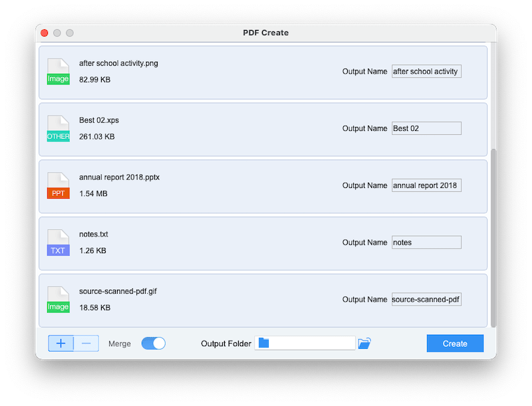Click 'Output Name' label in notes.txt row
Screen dimensions: 532x406
(x=364, y=243)
